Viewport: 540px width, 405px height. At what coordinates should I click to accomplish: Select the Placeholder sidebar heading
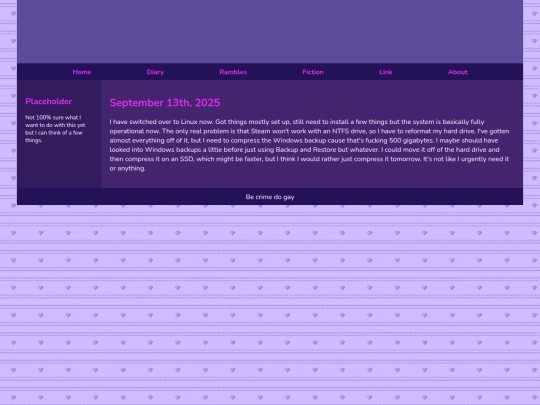tap(49, 101)
